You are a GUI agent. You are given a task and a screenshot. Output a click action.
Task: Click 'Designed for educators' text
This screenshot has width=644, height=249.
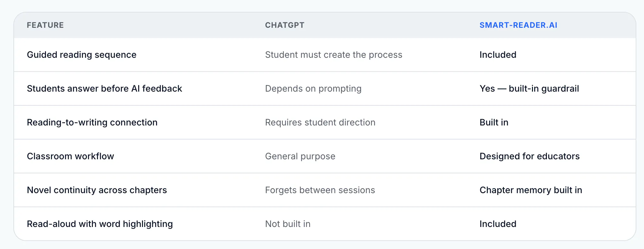pyautogui.click(x=529, y=156)
